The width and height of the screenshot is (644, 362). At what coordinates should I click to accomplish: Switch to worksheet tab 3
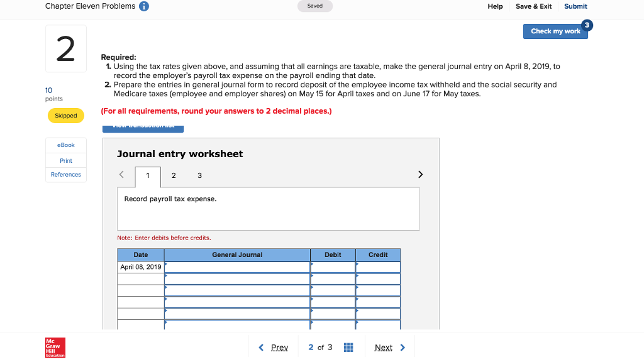(x=199, y=175)
